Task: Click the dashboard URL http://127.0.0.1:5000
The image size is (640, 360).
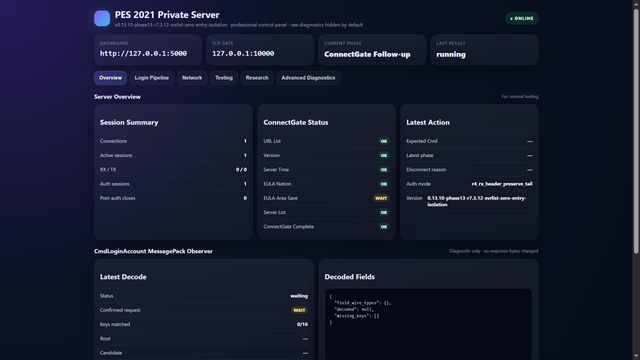Action: (x=143, y=53)
